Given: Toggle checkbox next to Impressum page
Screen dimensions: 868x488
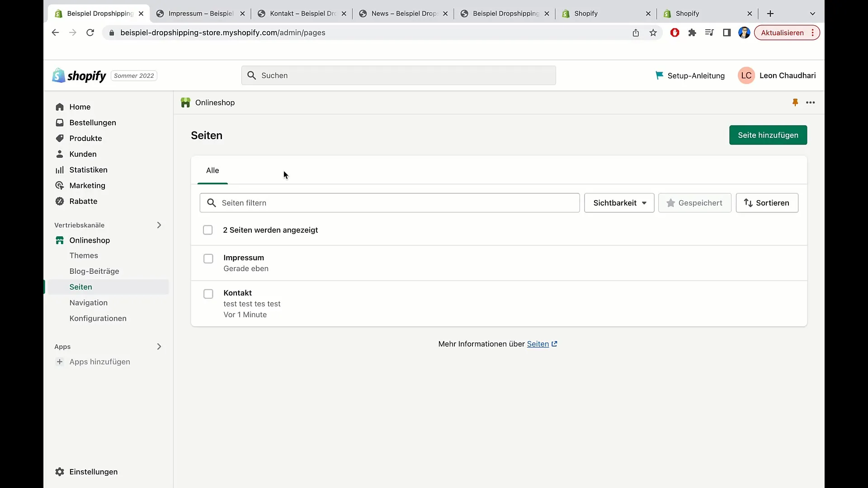Looking at the screenshot, I should coord(208,258).
